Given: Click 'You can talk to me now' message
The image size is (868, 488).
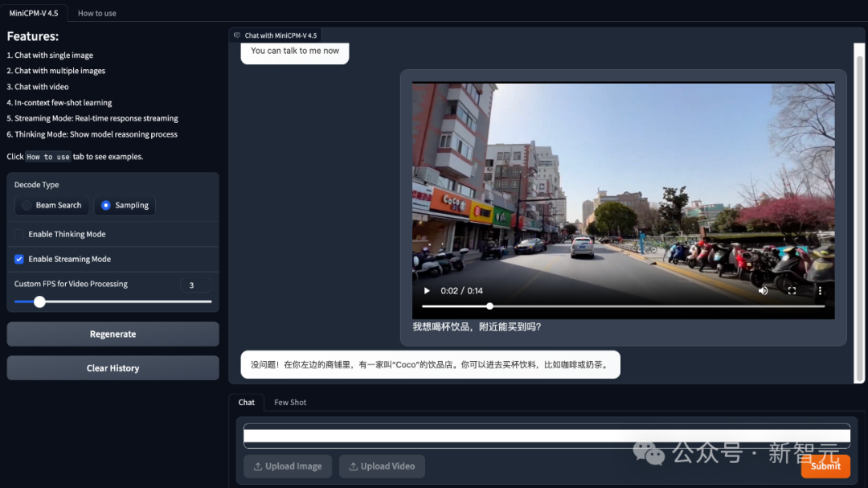Looking at the screenshot, I should point(295,51).
